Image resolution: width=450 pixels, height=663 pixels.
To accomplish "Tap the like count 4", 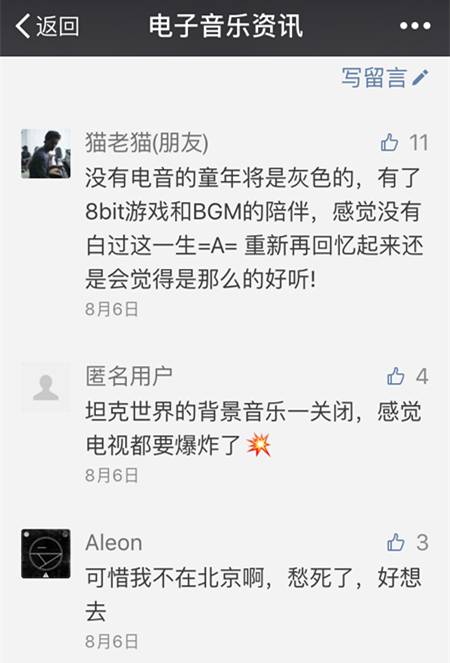I will pos(422,376).
